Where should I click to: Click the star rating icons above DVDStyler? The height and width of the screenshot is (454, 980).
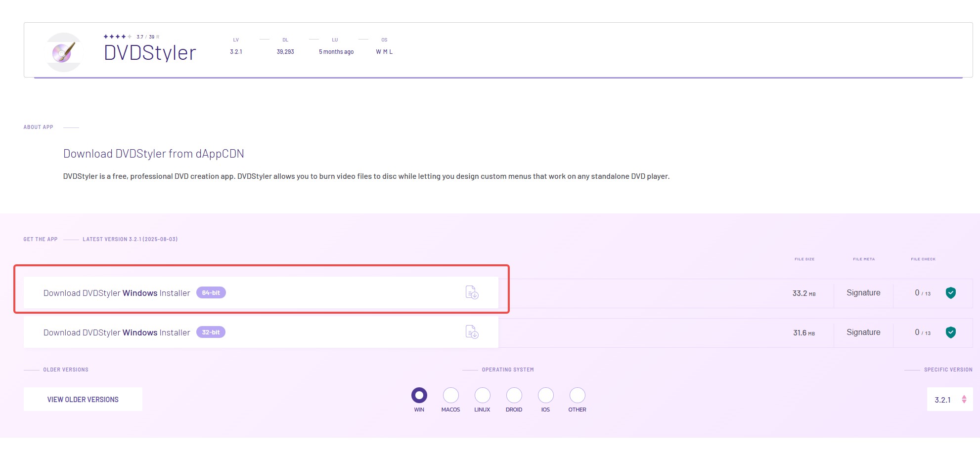tap(118, 37)
